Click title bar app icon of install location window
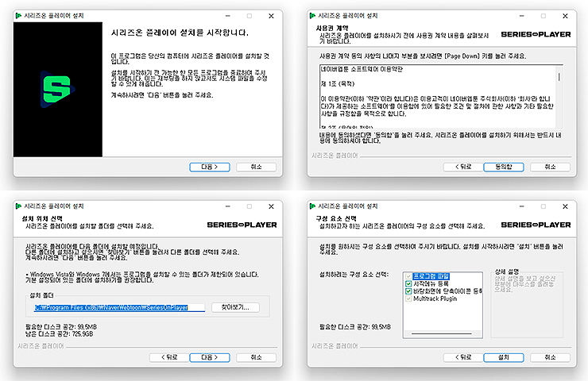This screenshot has width=588, height=381. (x=18, y=206)
